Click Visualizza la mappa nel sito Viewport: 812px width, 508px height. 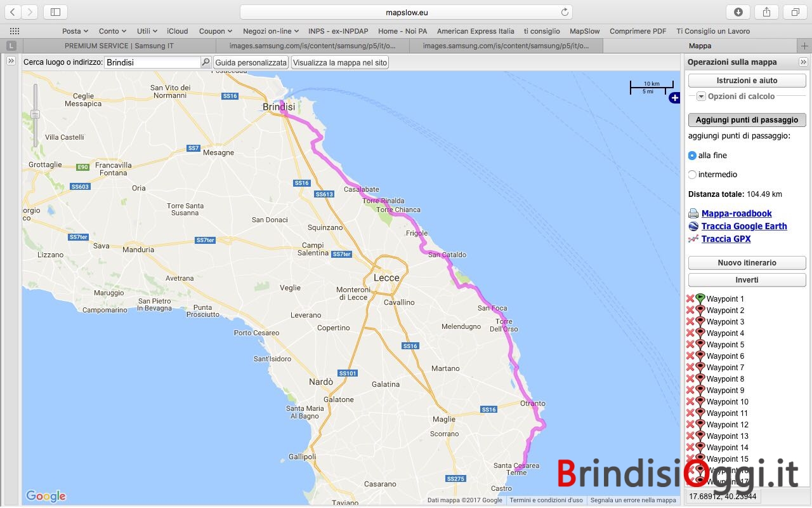[339, 62]
